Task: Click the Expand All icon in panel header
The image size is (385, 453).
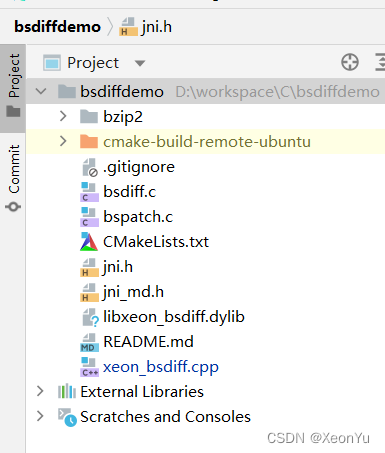Action: tap(380, 62)
